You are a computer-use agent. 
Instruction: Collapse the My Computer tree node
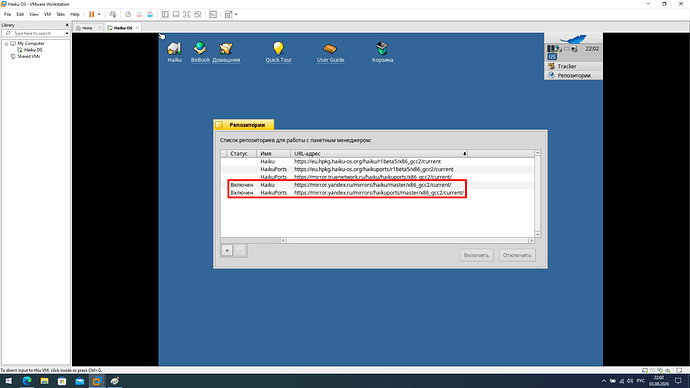click(x=6, y=44)
